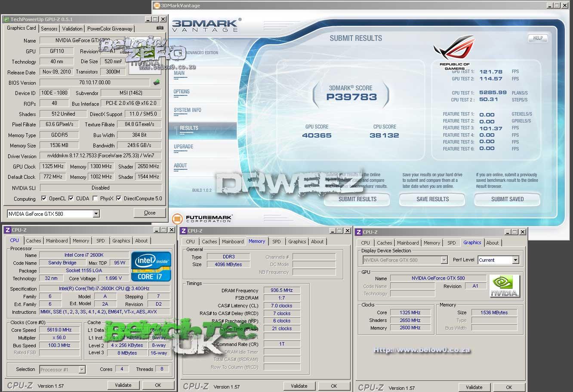Screen dimensions: 573x392
Task: Select the Graphics Card tab in GPU-Z
Action: [22, 28]
